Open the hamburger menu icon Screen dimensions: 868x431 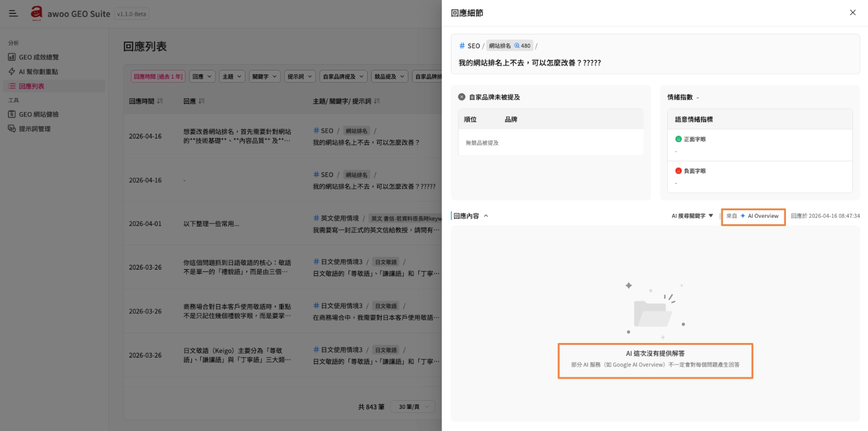tap(13, 13)
